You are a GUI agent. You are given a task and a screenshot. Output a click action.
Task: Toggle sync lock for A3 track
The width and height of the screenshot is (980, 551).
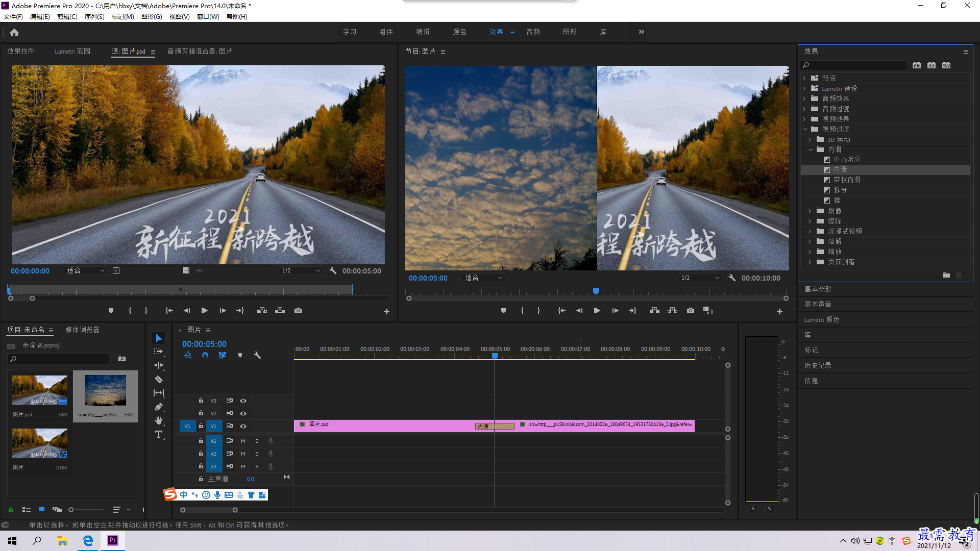click(229, 466)
